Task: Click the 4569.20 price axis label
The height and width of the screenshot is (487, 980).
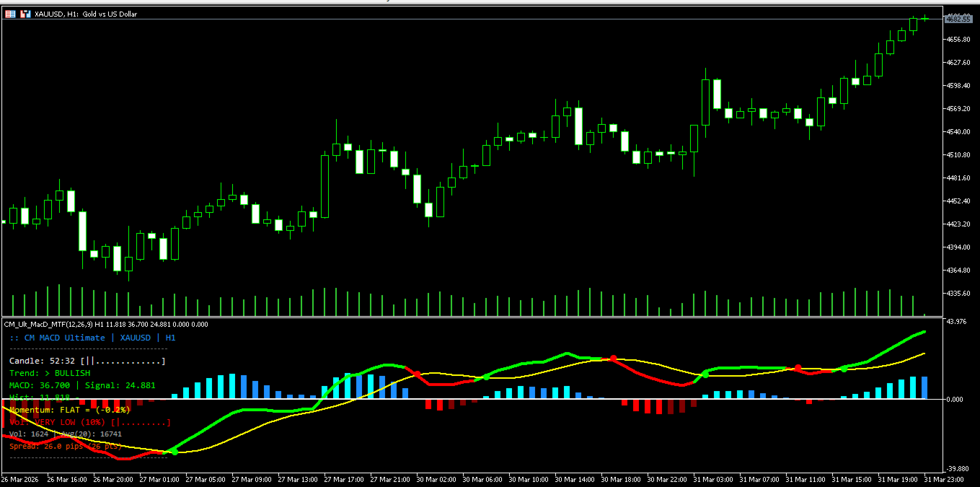Action: (960, 109)
